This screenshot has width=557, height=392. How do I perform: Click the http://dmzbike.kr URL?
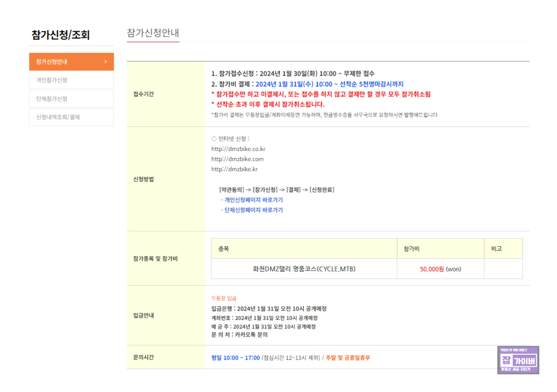(x=234, y=169)
